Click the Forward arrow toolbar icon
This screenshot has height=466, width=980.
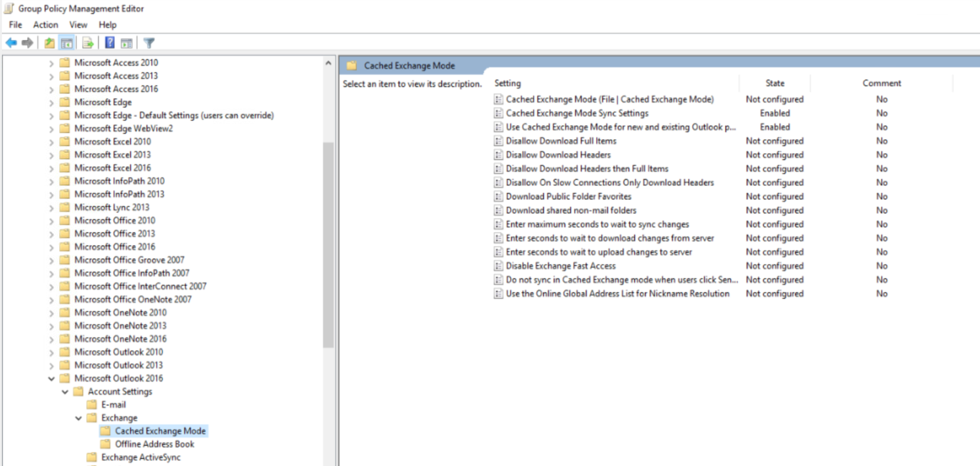pos(28,43)
